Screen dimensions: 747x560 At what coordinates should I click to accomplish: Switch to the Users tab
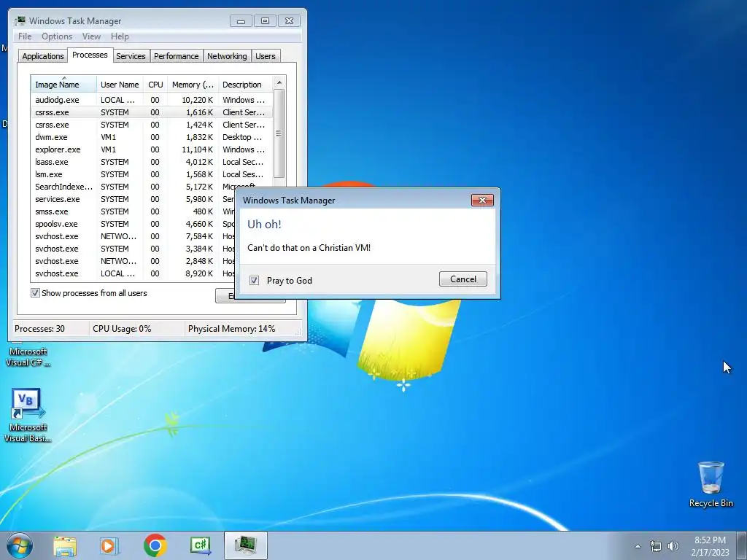tap(266, 56)
